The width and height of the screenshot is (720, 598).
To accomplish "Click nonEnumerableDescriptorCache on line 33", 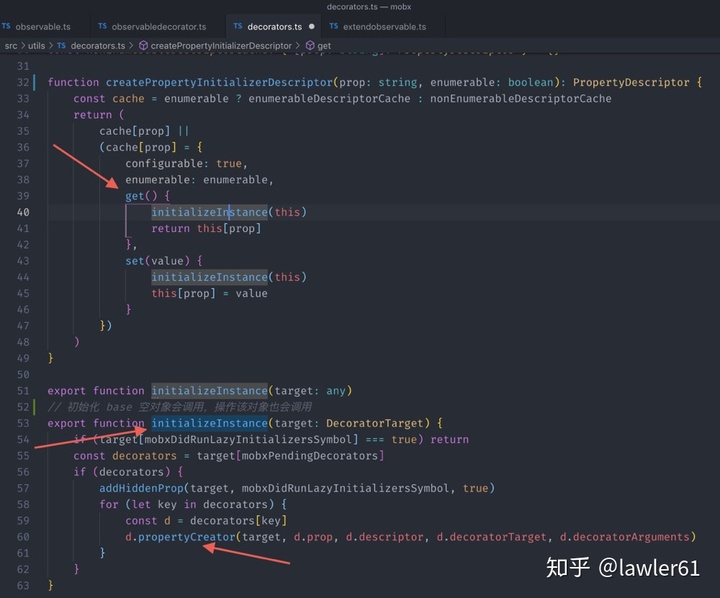I will pyautogui.click(x=521, y=99).
